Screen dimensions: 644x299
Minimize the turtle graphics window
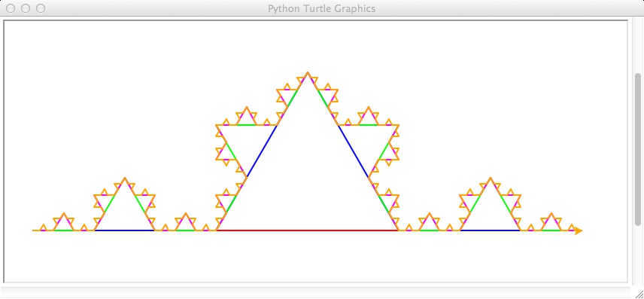[x=26, y=8]
